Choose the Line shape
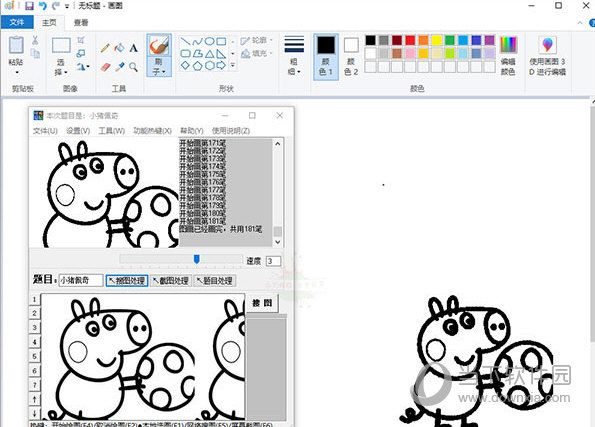 pos(185,41)
